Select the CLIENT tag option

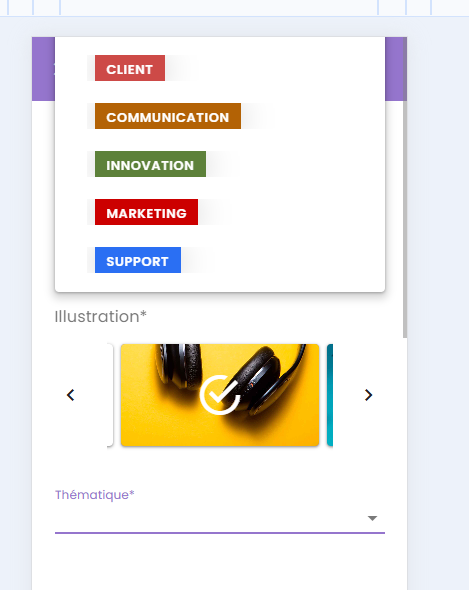[x=130, y=68]
